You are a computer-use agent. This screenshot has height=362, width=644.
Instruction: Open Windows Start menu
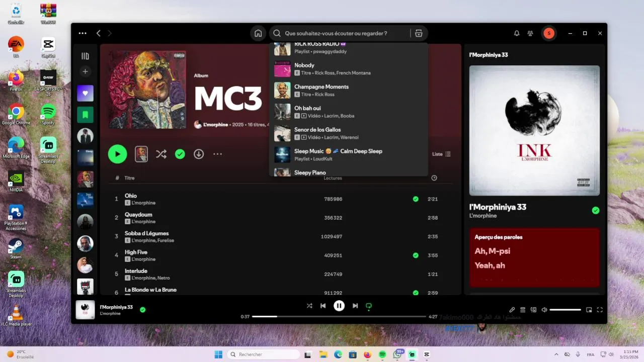point(218,354)
